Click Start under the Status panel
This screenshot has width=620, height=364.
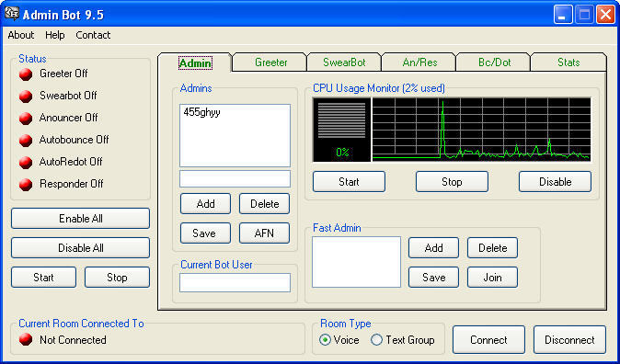[x=43, y=277]
